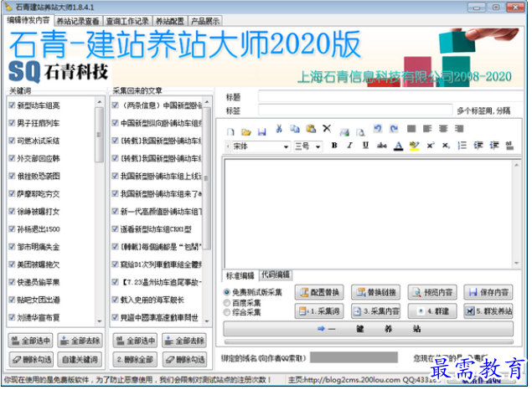This screenshot has height=395, width=532.
Task: Uncheck keyword 男子狂殴列车
Action: click(x=12, y=123)
